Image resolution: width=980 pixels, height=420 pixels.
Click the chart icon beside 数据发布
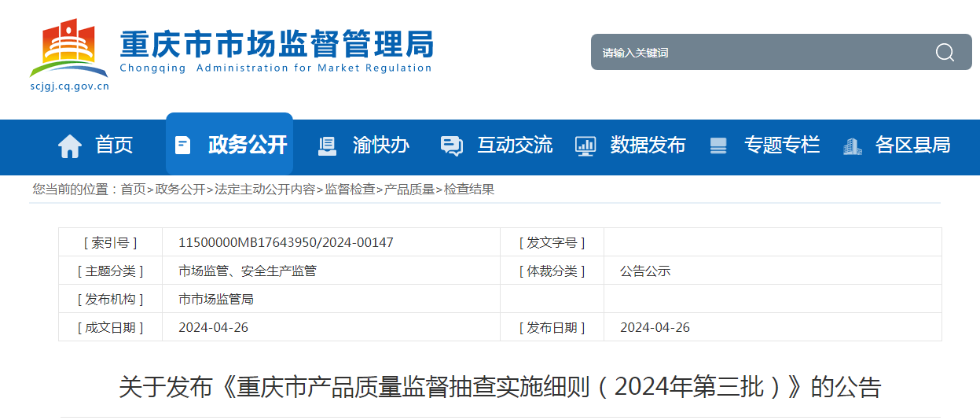tap(585, 146)
